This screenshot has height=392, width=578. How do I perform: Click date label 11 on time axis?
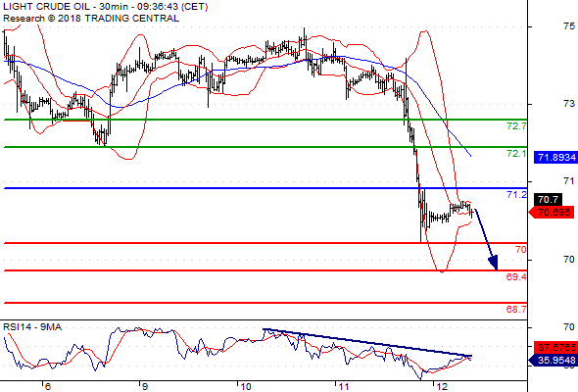pyautogui.click(x=344, y=386)
